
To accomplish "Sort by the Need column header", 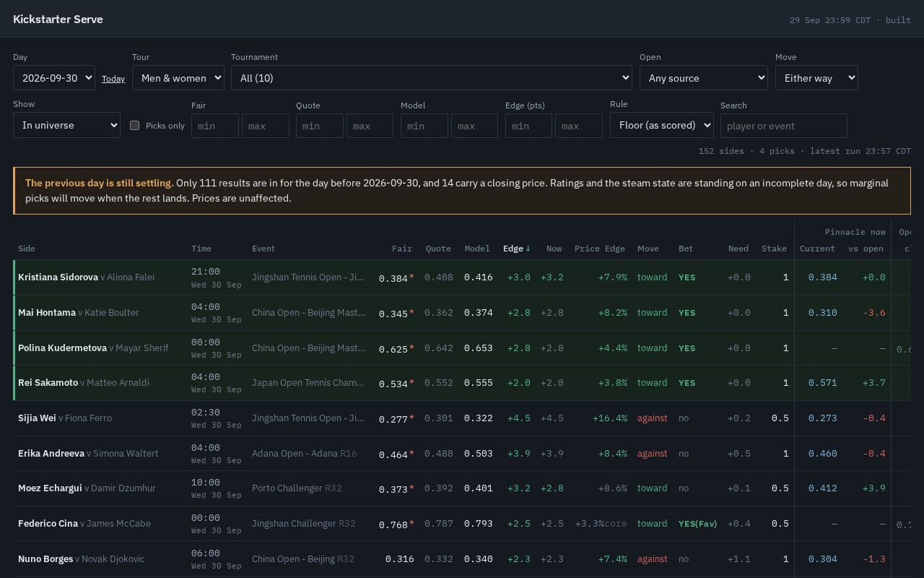I will click(738, 249).
